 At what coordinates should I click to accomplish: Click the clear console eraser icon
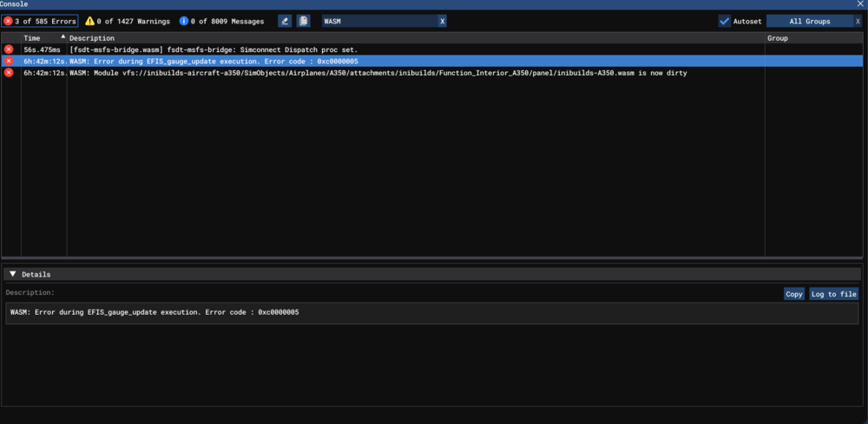pos(285,21)
